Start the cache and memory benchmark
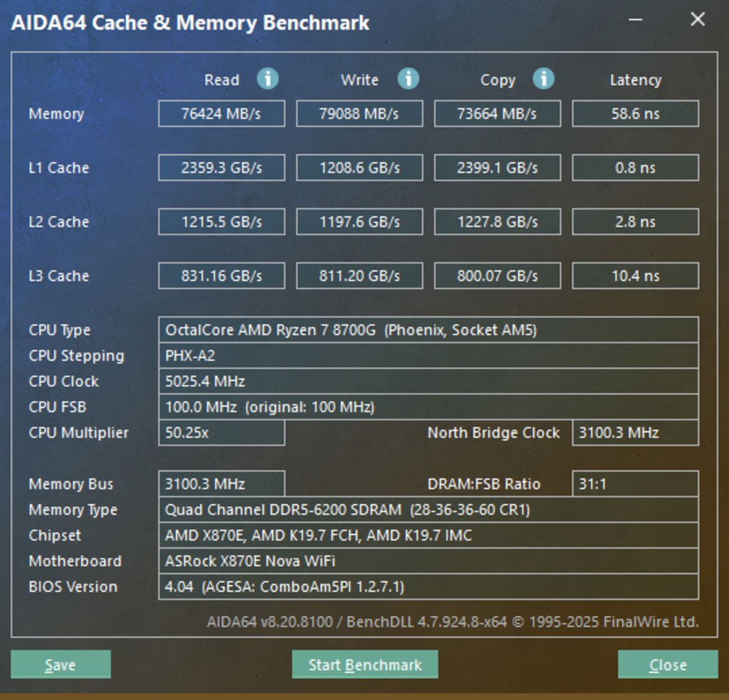The image size is (729, 700). (364, 665)
